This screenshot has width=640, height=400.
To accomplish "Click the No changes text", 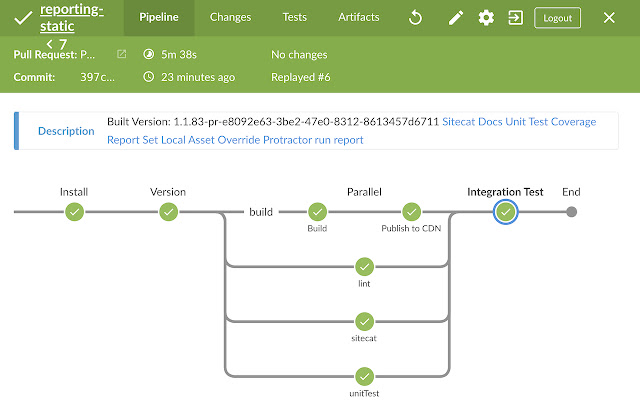I will (x=299, y=55).
